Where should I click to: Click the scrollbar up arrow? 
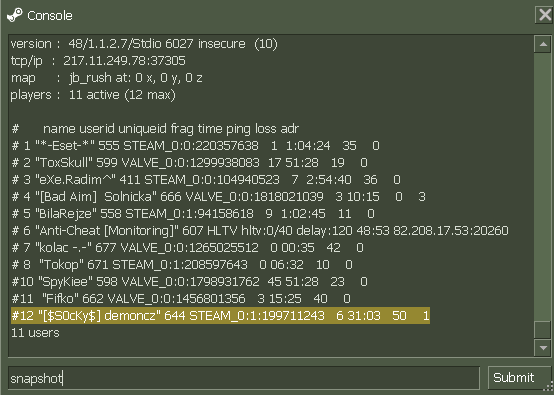pyautogui.click(x=543, y=44)
